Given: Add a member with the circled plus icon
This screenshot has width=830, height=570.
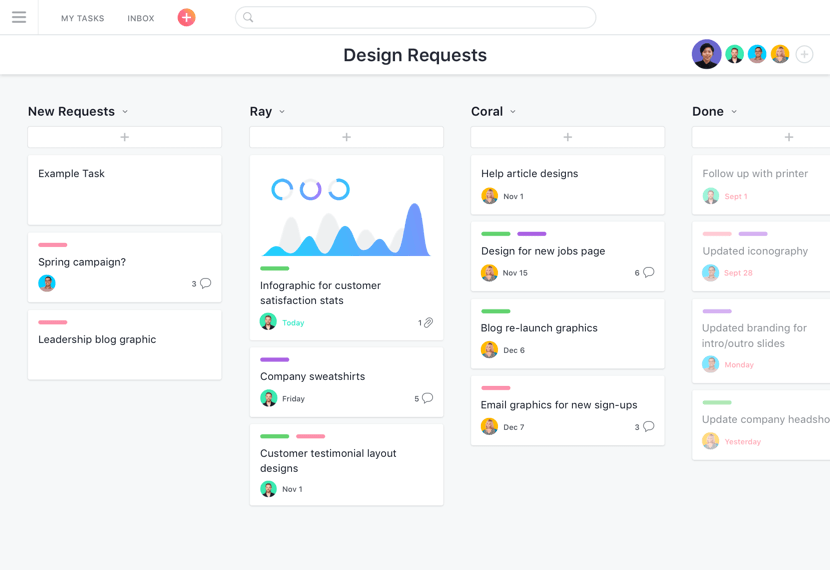Looking at the screenshot, I should [804, 54].
